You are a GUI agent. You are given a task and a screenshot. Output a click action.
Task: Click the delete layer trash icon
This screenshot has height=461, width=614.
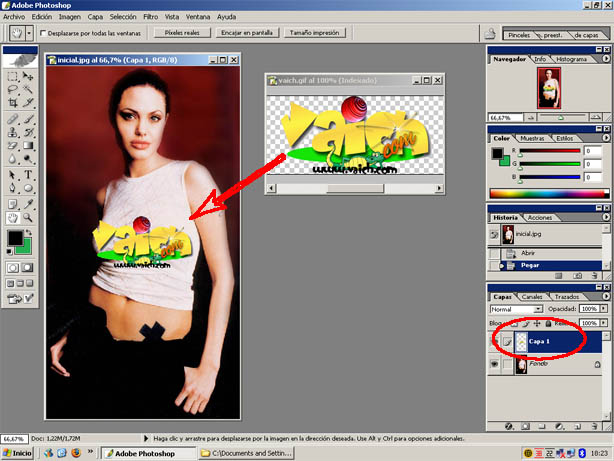coord(596,425)
